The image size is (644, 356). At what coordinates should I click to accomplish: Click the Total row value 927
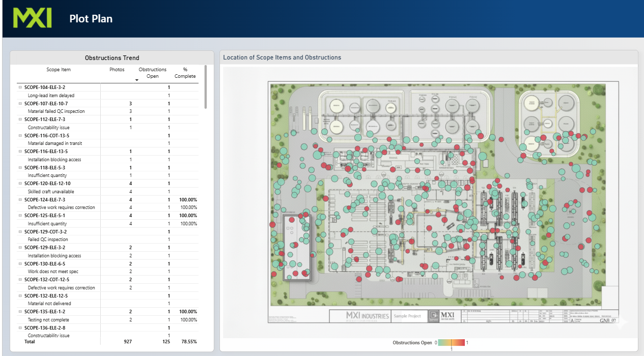coord(127,342)
